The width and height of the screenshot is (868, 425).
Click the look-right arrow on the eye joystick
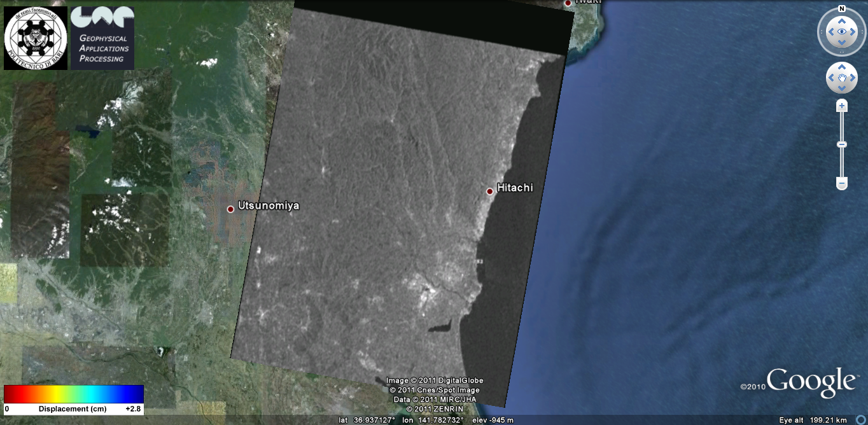(x=853, y=31)
